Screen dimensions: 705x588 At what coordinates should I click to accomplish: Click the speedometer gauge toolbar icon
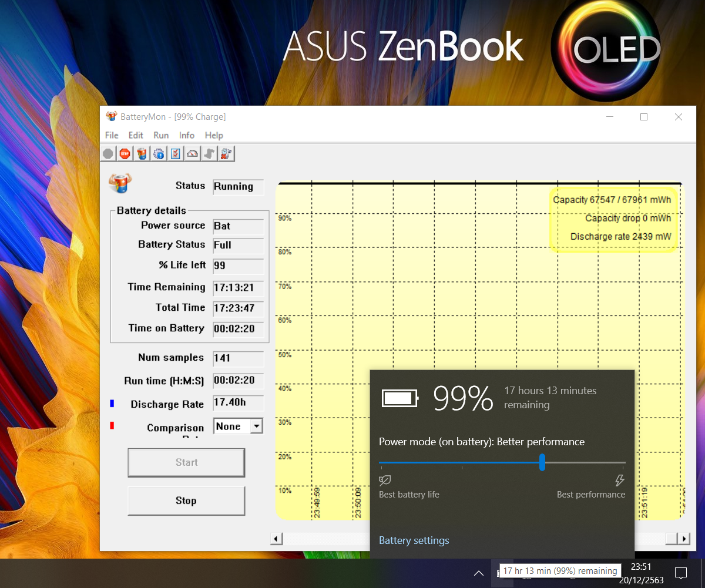(x=193, y=154)
